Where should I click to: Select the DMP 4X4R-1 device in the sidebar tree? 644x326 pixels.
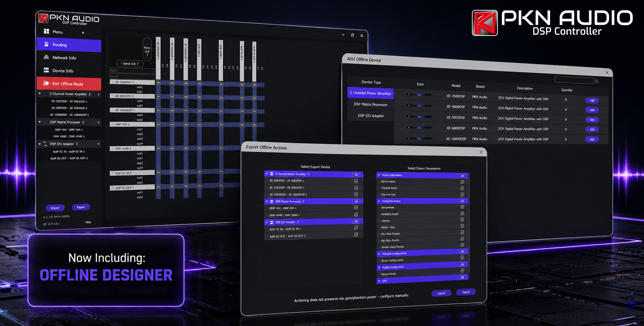(69, 136)
